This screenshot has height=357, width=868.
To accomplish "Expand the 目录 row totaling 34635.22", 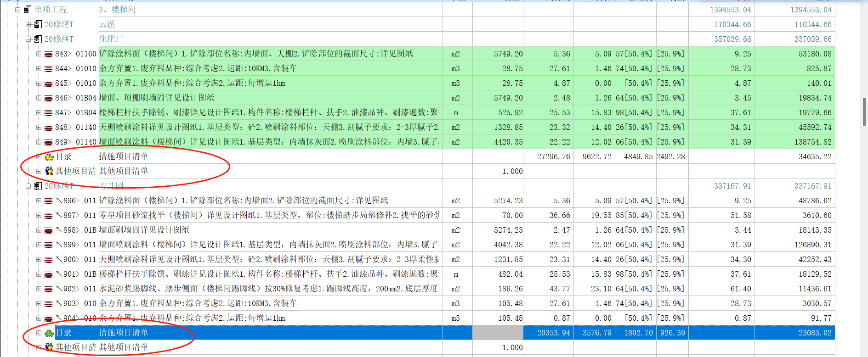I will pos(39,156).
